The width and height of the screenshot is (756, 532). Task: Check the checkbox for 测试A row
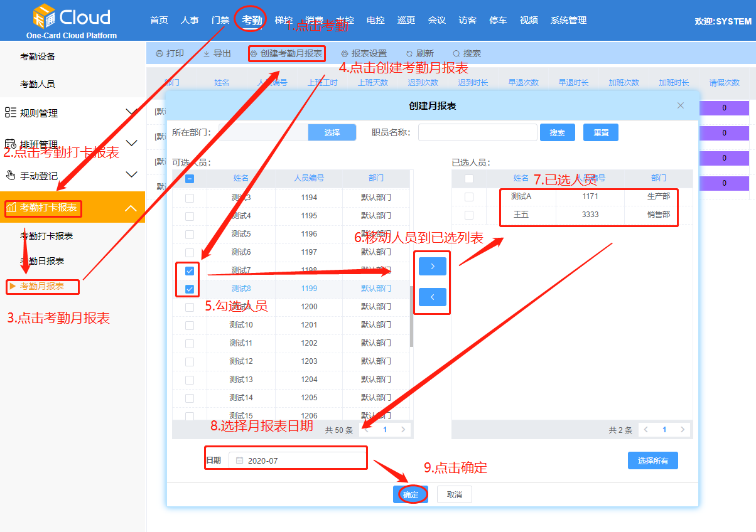click(469, 197)
